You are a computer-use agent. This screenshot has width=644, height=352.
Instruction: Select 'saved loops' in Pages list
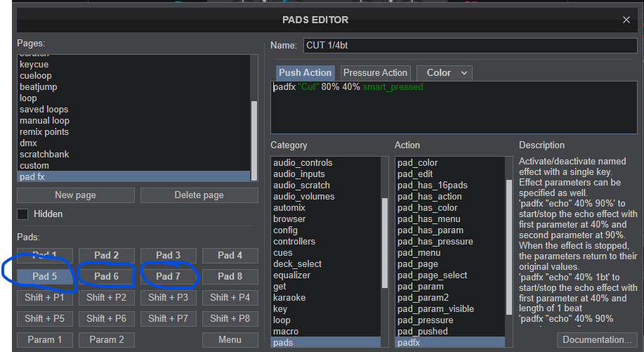(x=44, y=110)
